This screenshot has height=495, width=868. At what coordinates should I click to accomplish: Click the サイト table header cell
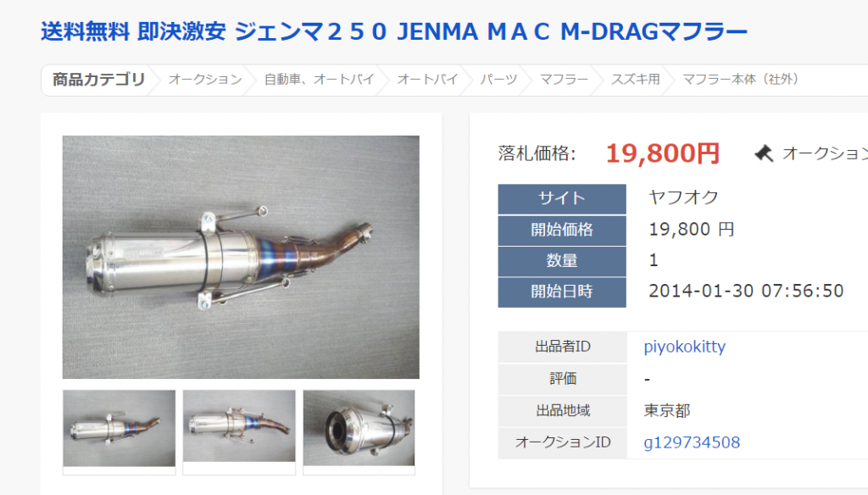[562, 199]
